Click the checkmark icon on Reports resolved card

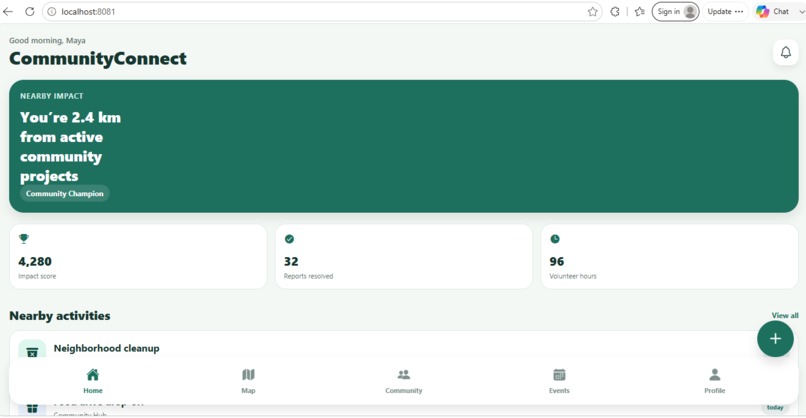click(289, 239)
